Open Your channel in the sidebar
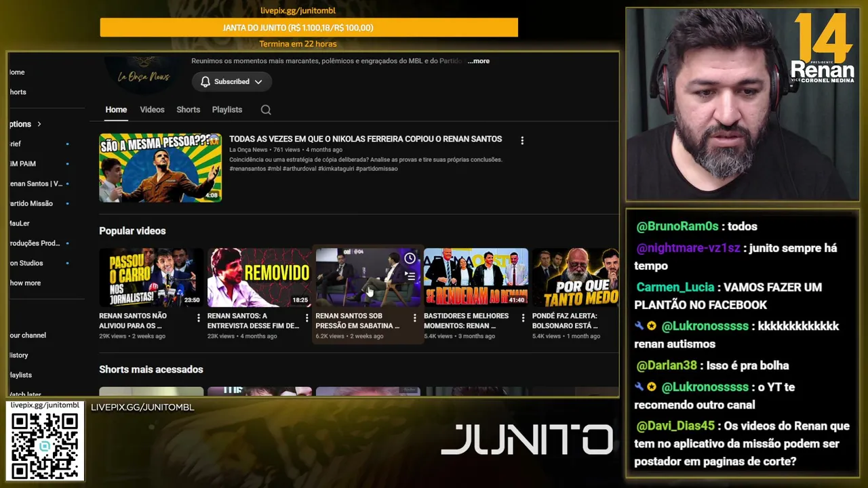Screen dimensions: 868x488 [27, 335]
